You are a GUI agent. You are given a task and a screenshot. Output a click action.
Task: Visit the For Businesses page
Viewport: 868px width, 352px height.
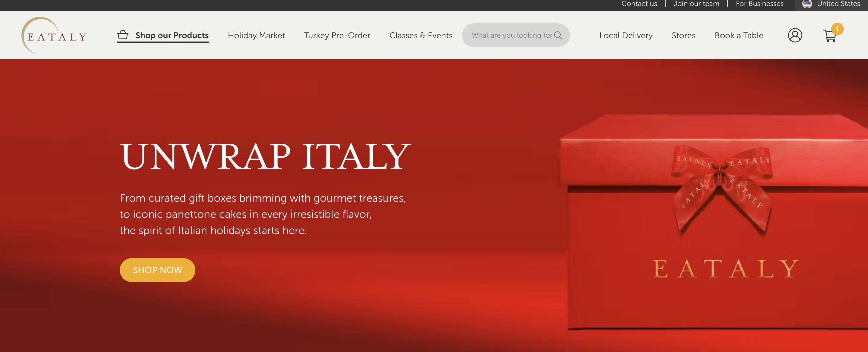[760, 4]
